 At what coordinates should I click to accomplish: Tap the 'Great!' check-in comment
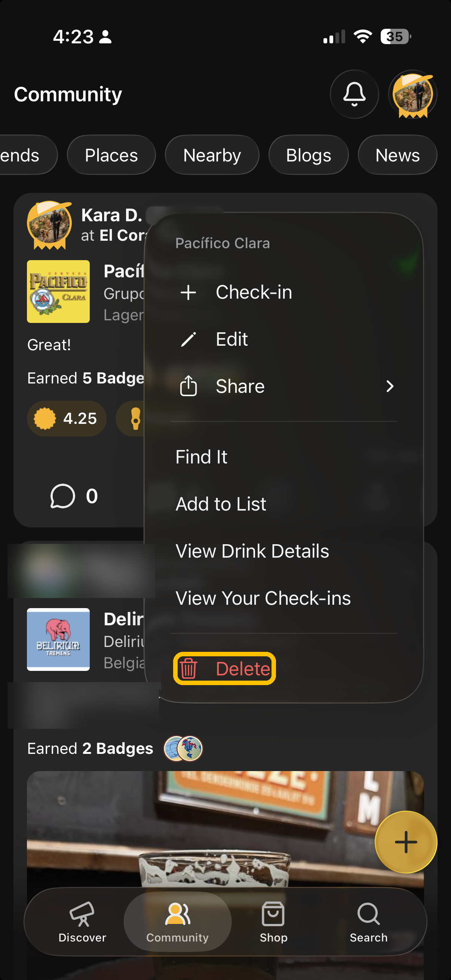(49, 345)
